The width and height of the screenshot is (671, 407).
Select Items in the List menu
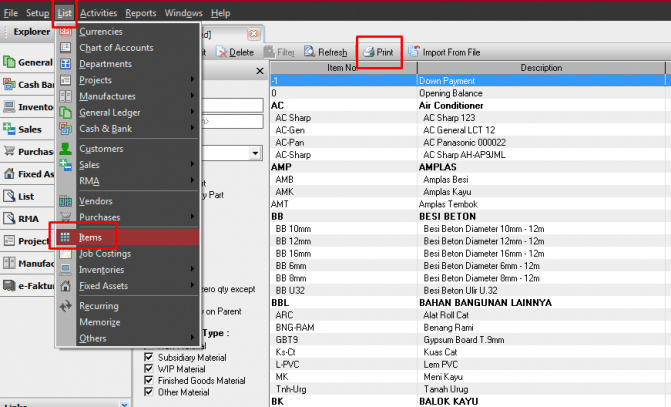tap(90, 238)
